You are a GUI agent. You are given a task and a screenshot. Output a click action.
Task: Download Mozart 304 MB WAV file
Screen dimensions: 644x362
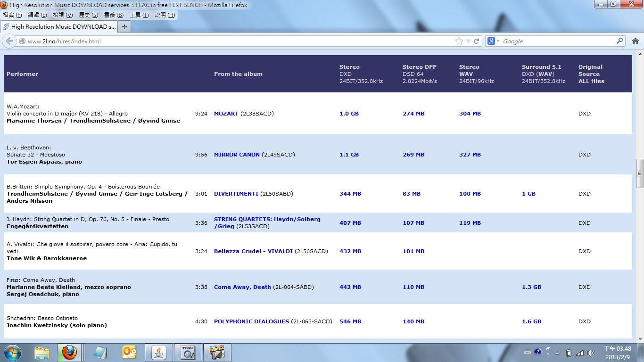pyautogui.click(x=470, y=114)
